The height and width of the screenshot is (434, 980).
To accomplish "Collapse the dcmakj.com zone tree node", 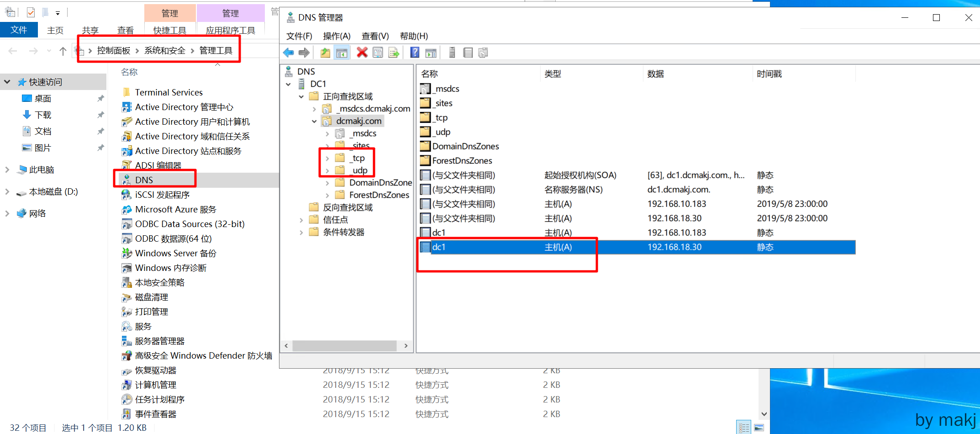I will [x=314, y=121].
